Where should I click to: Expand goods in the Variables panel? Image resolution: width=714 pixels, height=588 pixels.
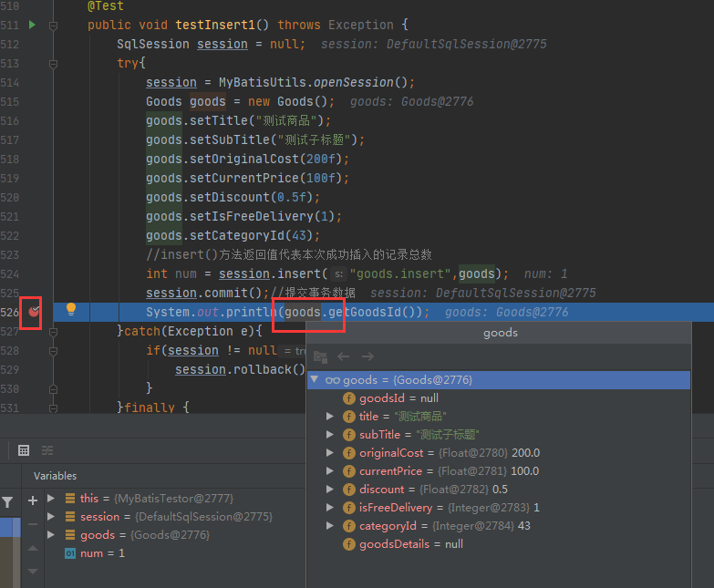51,535
